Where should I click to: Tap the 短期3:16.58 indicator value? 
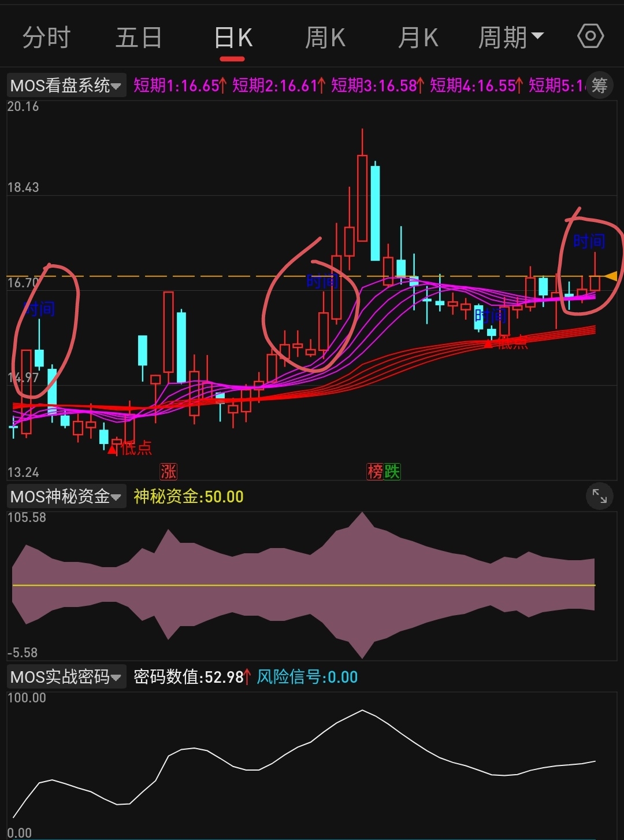point(378,86)
